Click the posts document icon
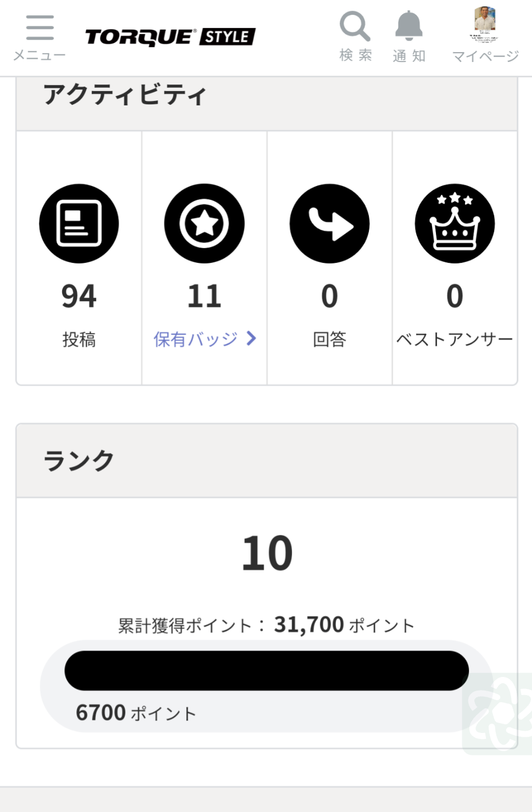The height and width of the screenshot is (812, 532). point(79,223)
